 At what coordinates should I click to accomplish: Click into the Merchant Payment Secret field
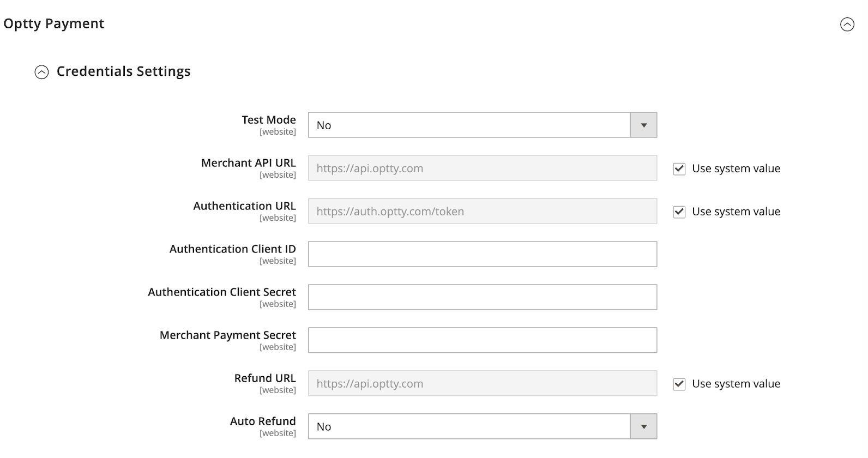coord(482,340)
